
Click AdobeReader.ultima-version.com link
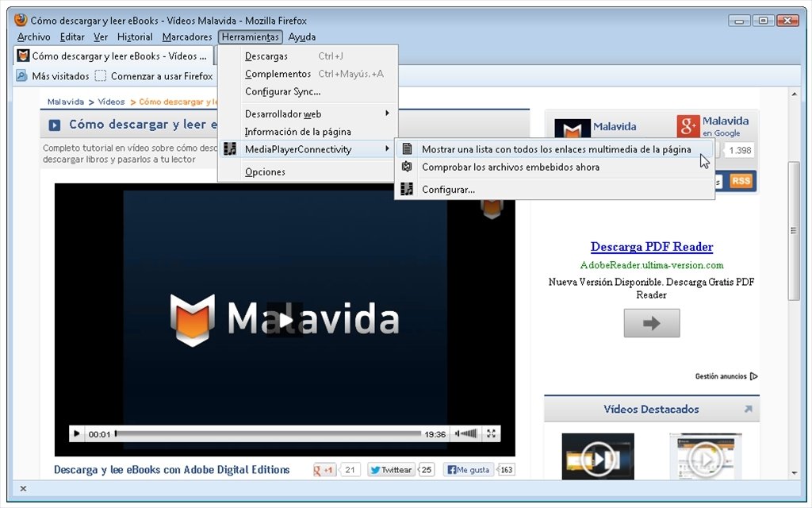(x=652, y=265)
